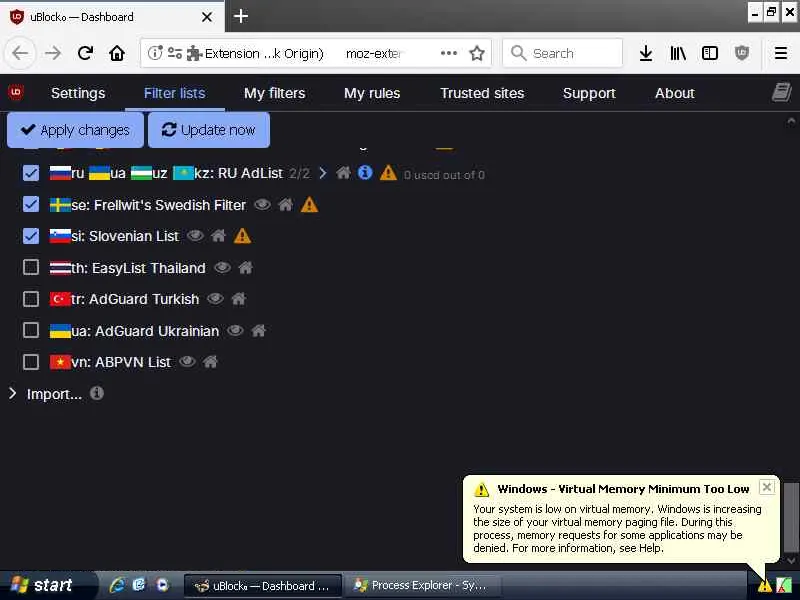800x600 pixels.
Task: Close the uBlock Dashboard browser tab
Action: (207, 17)
